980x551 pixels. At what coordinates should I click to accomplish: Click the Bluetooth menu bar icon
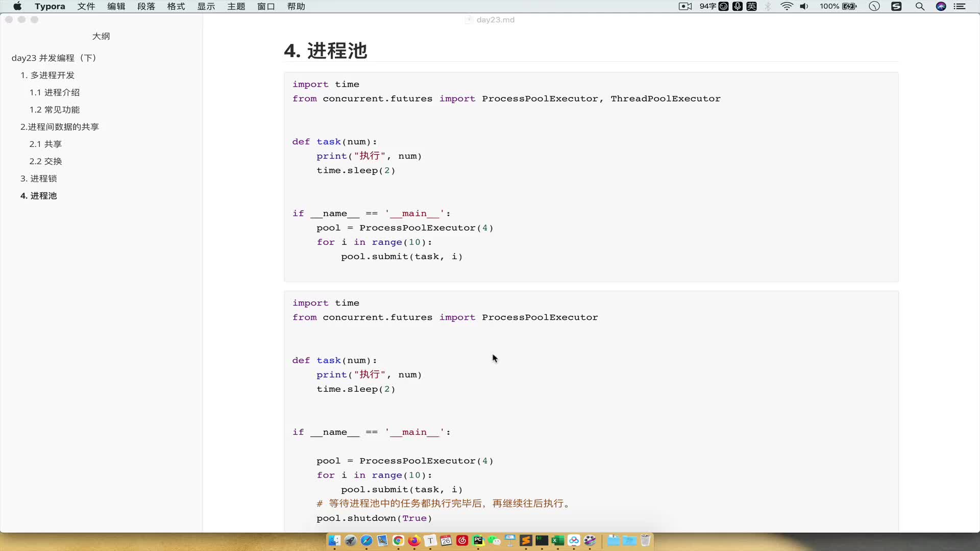coord(768,6)
